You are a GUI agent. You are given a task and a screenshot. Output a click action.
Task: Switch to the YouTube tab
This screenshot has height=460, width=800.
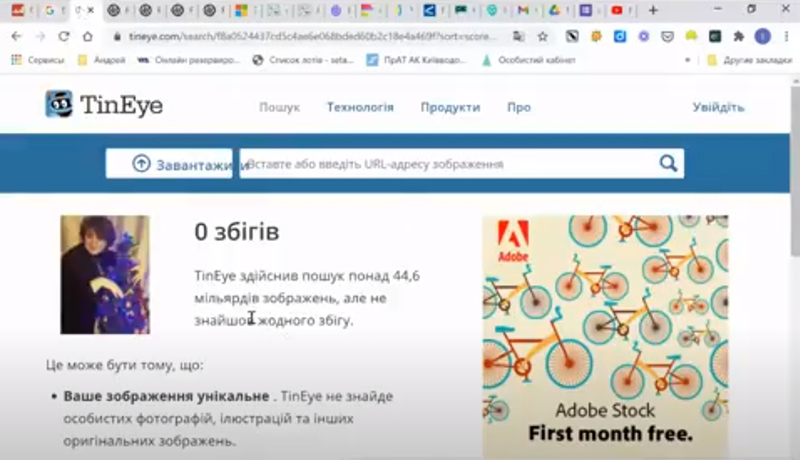(617, 10)
